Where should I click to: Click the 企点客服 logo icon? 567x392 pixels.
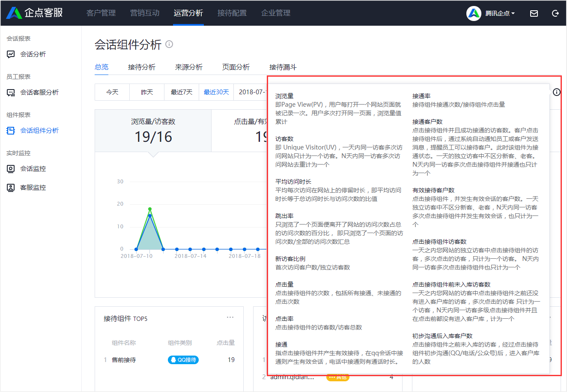(14, 13)
